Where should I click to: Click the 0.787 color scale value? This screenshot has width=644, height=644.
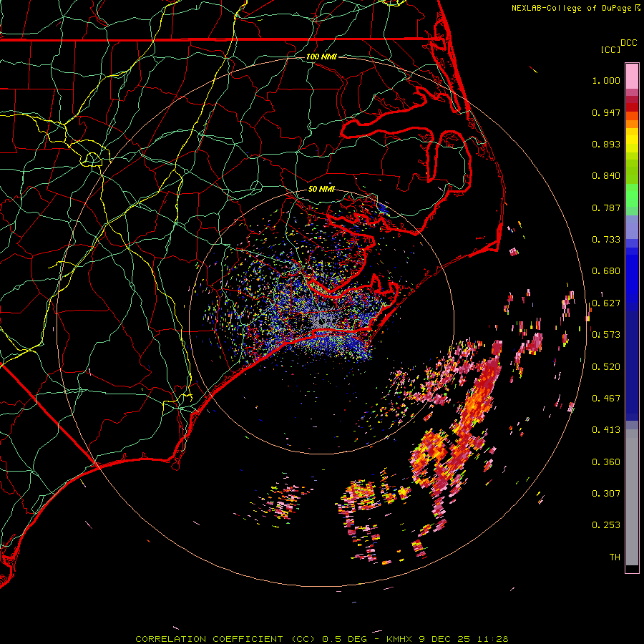606,208
